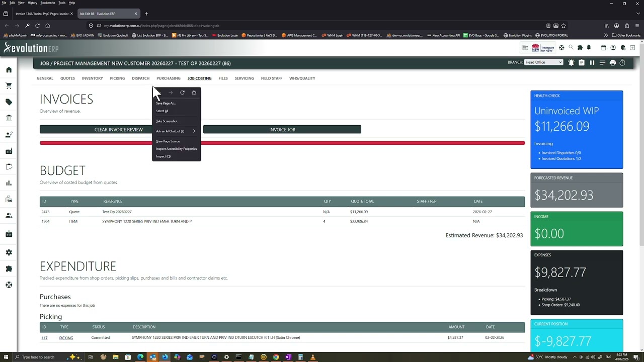The height and width of the screenshot is (362, 644).
Task: Click the search magnifier icon in the header
Action: point(571,48)
